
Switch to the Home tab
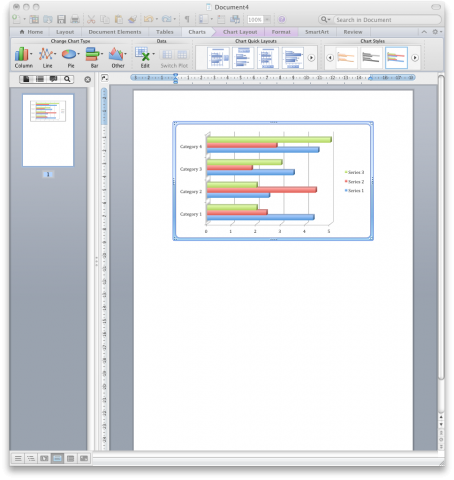31,32
